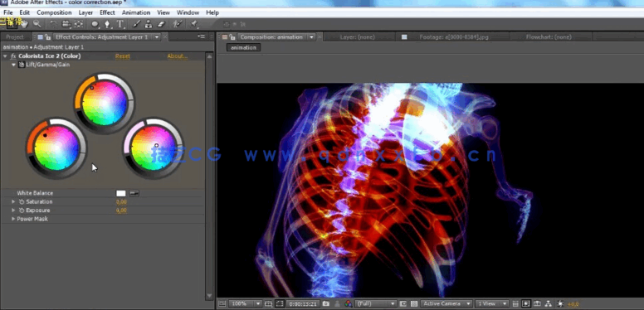Click Reset for Colorista Ice 2
The image size is (644, 310).
[122, 56]
